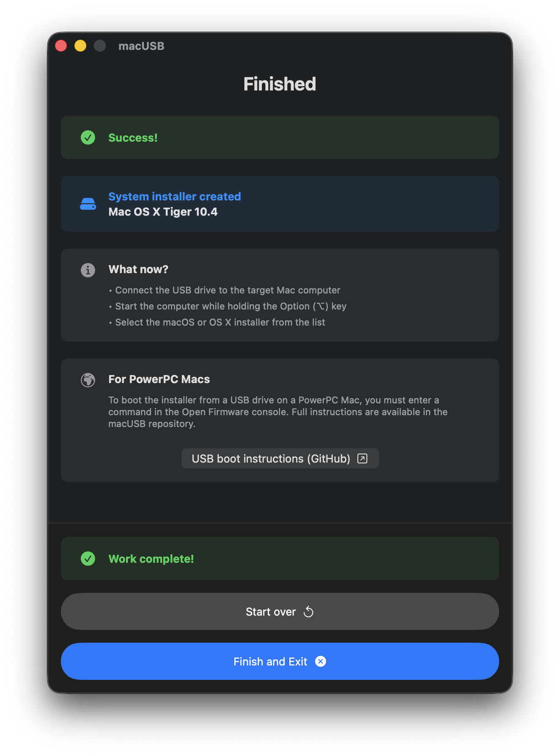Click the restart arrow icon in Start over
Screen dimensions: 560x756
tap(308, 611)
